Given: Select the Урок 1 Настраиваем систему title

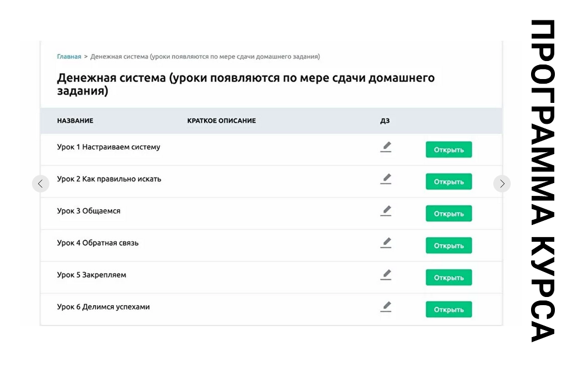Looking at the screenshot, I should click(109, 147).
